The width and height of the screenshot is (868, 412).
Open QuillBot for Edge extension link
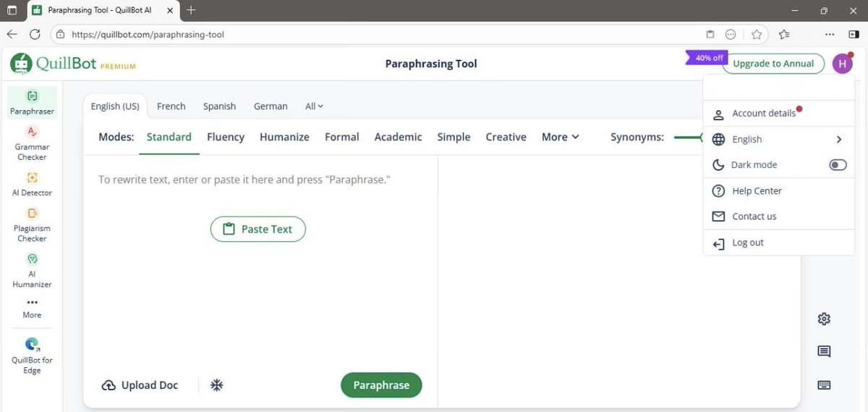click(32, 356)
